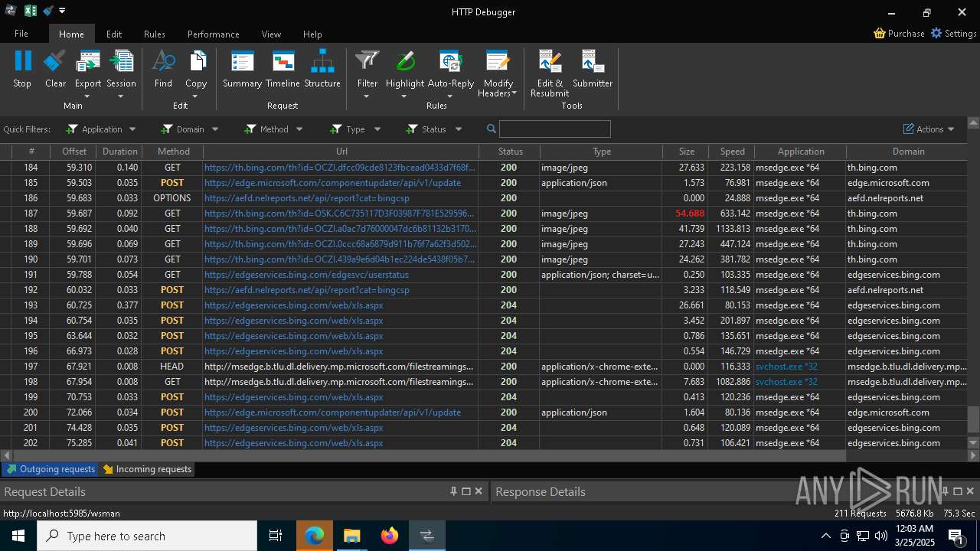Close the Request Details panel

coord(479,491)
